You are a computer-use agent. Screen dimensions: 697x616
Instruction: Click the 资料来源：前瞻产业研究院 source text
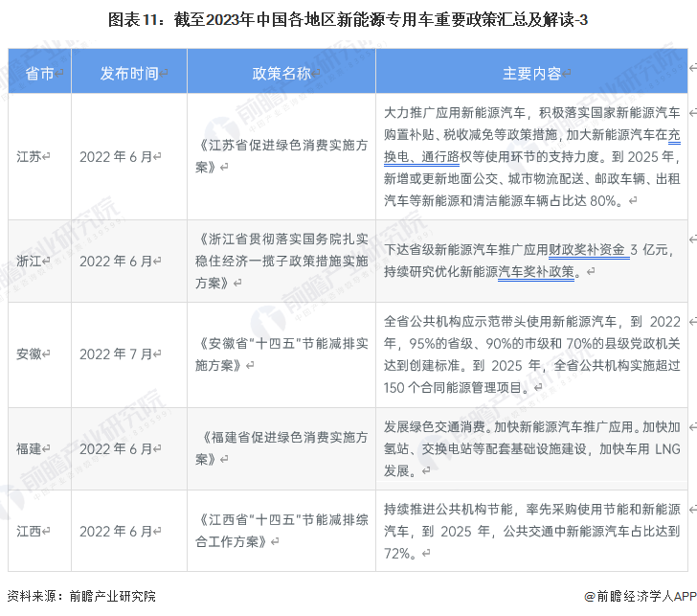pyautogui.click(x=80, y=596)
